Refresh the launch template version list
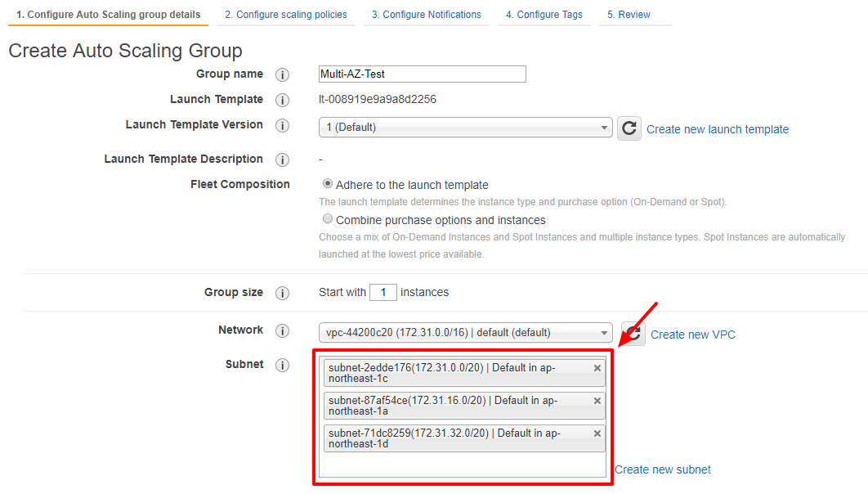Image resolution: width=868 pixels, height=494 pixels. pyautogui.click(x=629, y=128)
